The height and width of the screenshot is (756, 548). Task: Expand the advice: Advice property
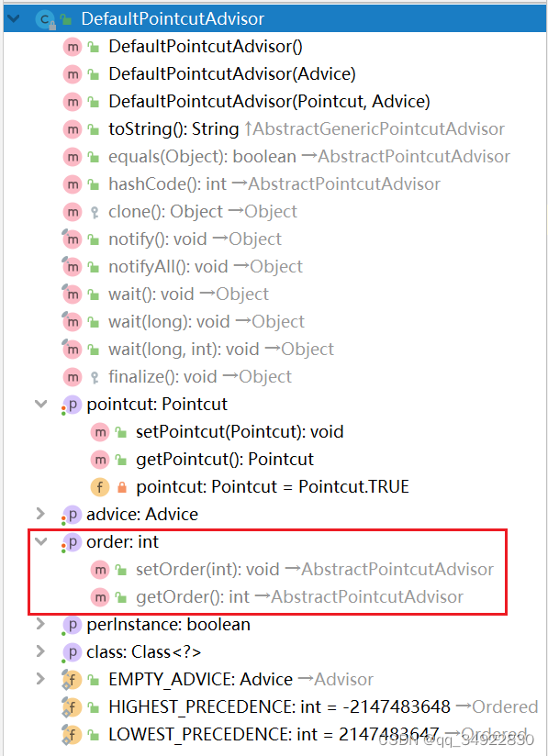pyautogui.click(x=41, y=514)
